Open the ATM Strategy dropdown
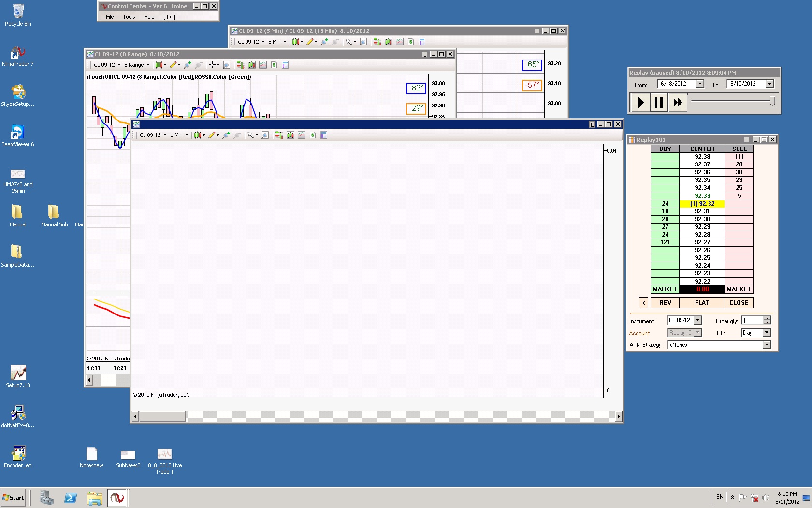 pyautogui.click(x=767, y=345)
